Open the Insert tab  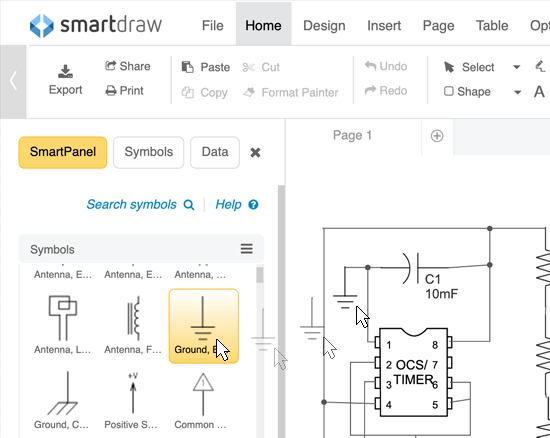coord(384,26)
